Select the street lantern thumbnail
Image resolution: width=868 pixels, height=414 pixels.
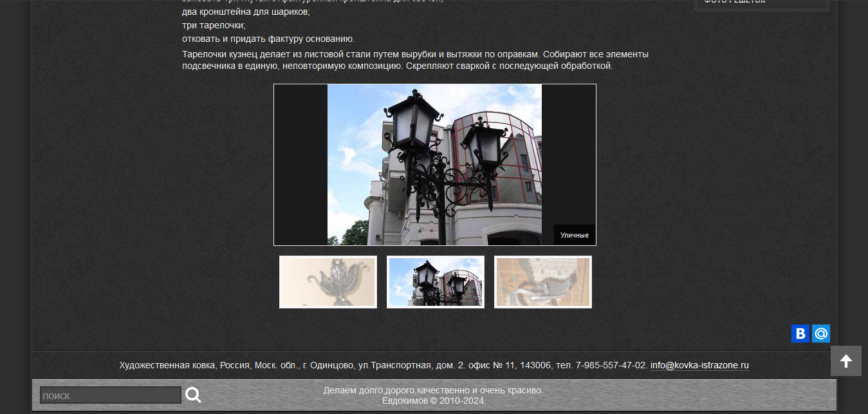[436, 282]
